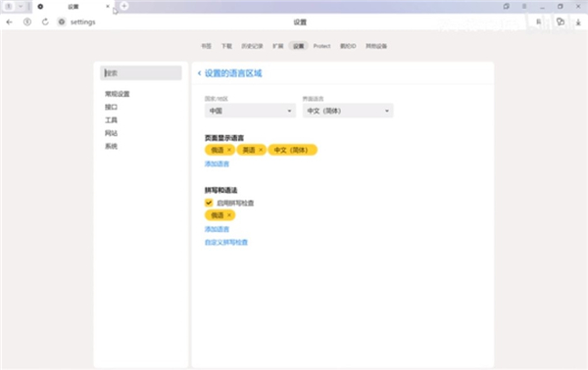The image size is (588, 370).
Task: Click the Yandex icon left of the refresh button
Action: coord(27,23)
